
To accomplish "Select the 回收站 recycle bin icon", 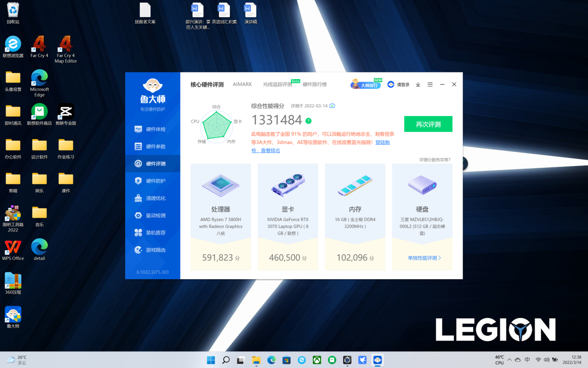I will [13, 13].
